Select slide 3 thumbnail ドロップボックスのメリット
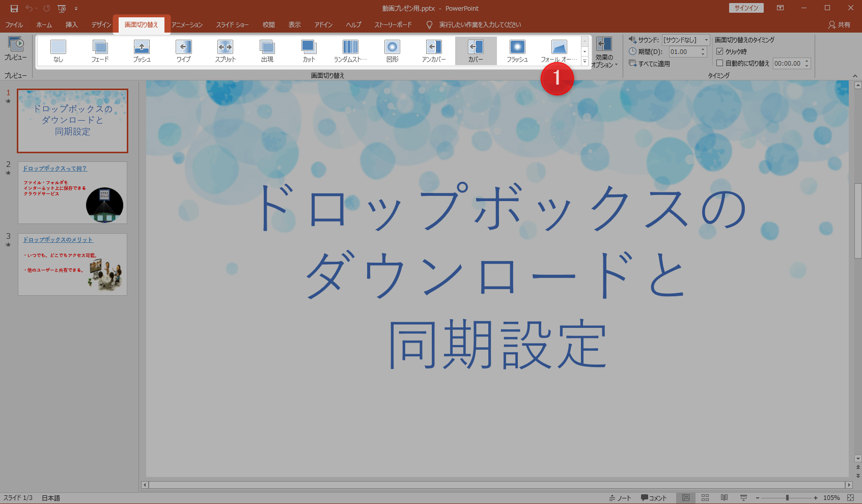 point(73,264)
